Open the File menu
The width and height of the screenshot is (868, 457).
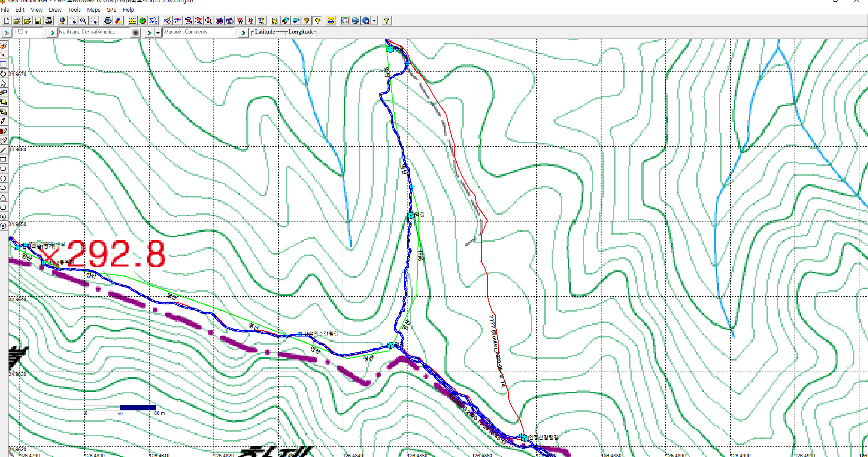[5, 10]
